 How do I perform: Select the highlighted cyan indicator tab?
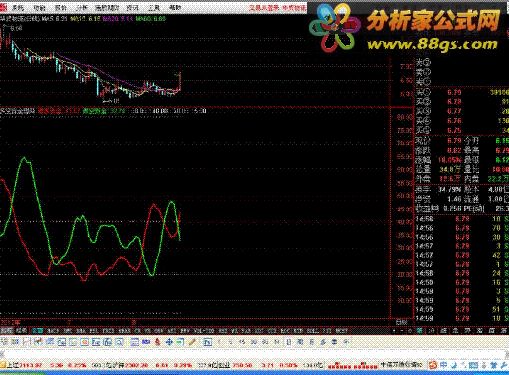tap(38, 331)
